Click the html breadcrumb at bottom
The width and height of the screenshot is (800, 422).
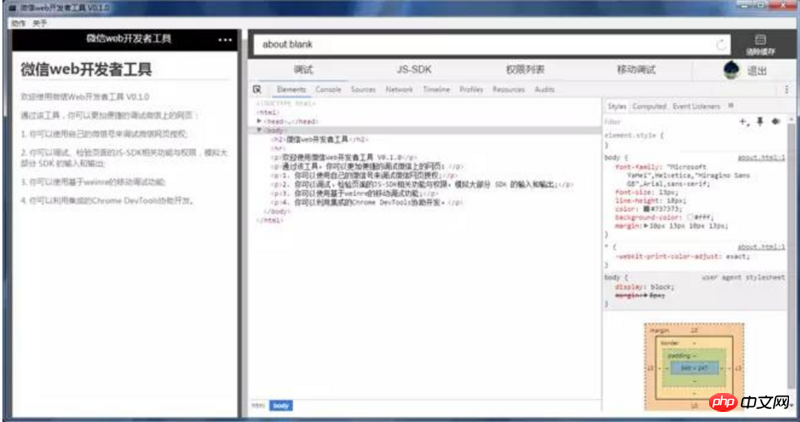(258, 406)
